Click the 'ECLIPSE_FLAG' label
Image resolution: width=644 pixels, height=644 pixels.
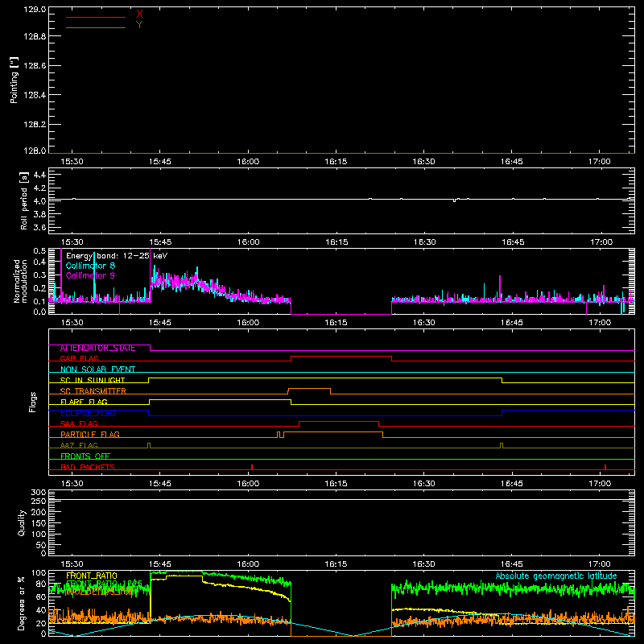(88, 413)
